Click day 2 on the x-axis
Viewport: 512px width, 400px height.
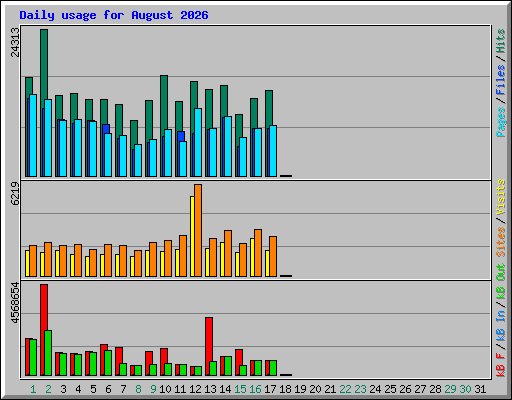48,389
